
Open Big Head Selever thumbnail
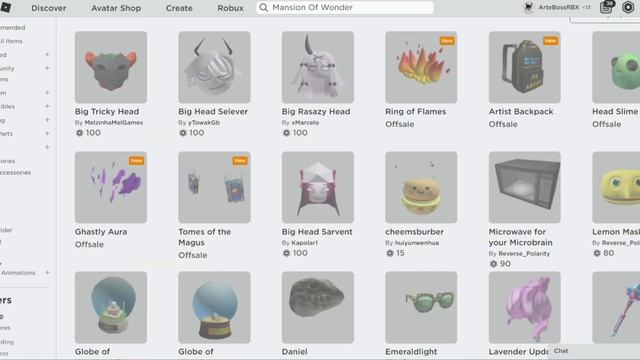coord(214,67)
